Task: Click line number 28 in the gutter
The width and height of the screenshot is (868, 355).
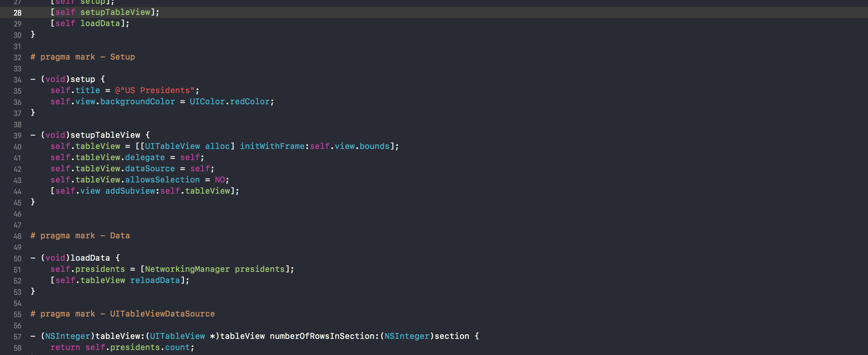Action: 17,13
